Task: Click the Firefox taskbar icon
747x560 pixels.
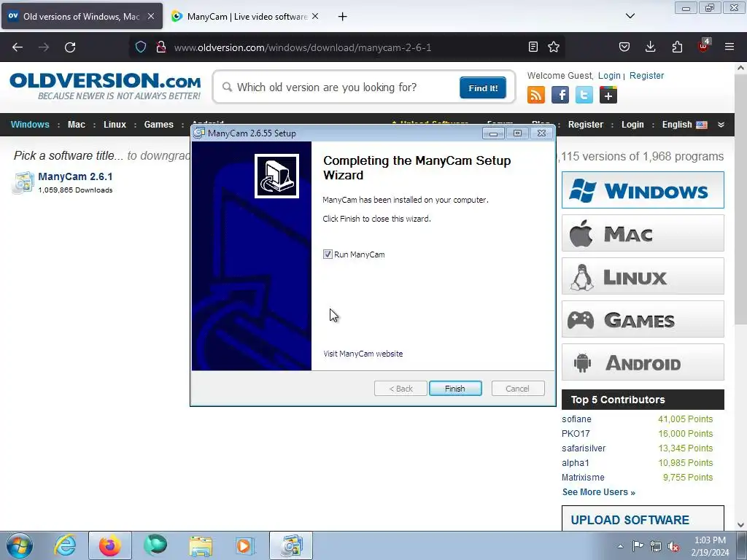Action: (x=109, y=545)
